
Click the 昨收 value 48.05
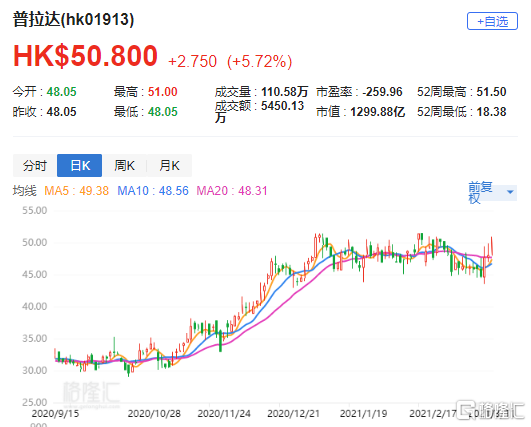(x=62, y=112)
